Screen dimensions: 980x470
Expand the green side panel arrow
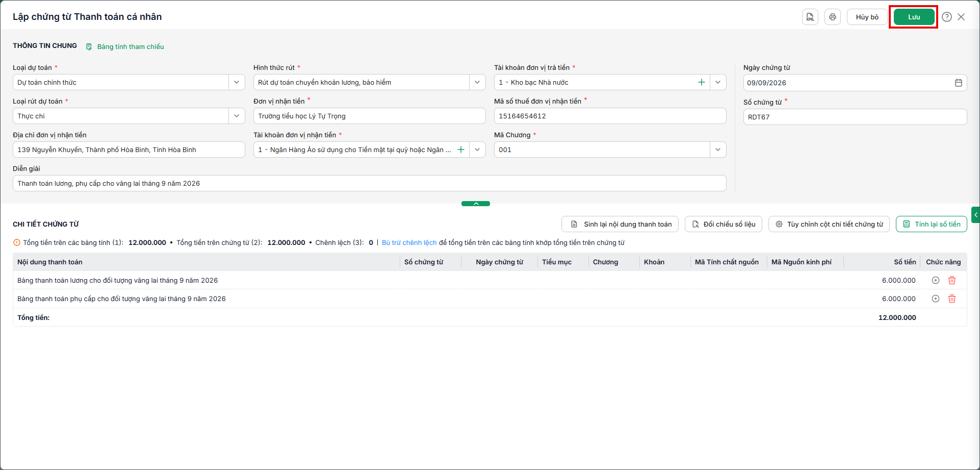coord(976,215)
